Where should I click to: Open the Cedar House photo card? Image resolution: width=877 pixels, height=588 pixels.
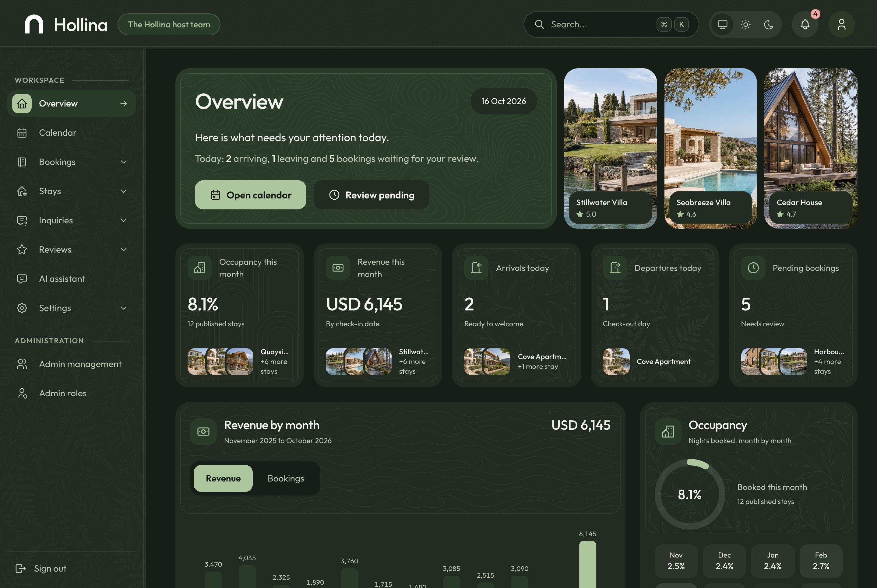pyautogui.click(x=811, y=149)
